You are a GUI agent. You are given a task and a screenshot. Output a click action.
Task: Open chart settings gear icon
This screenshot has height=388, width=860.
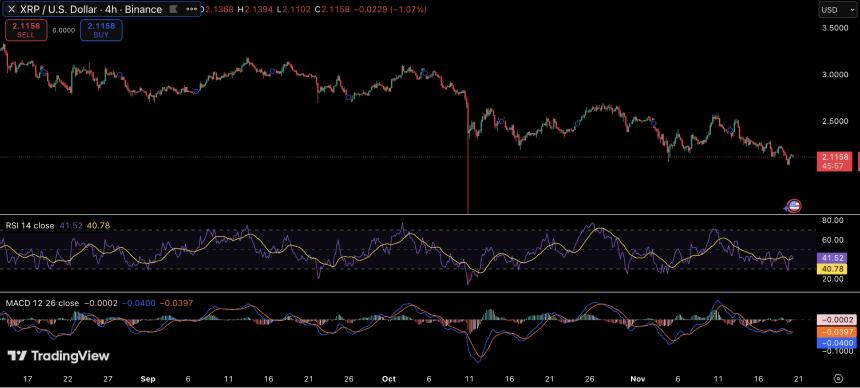[838, 378]
